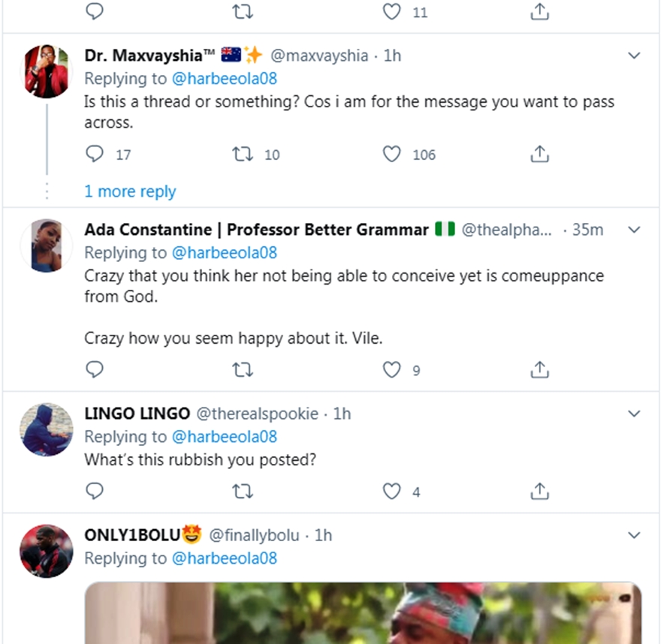Click ONLY1BOLU's profile avatar
The width and height of the screenshot is (670, 644).
pyautogui.click(x=47, y=550)
